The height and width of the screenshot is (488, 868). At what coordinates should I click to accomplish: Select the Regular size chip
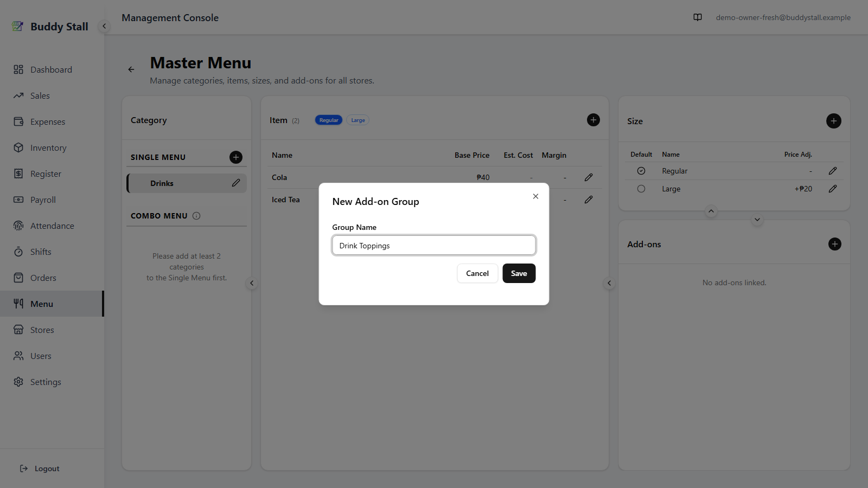(329, 120)
